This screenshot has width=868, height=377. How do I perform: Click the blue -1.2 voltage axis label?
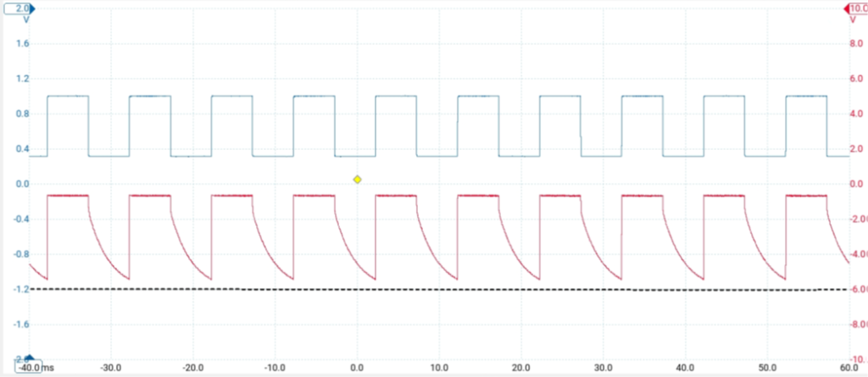click(20, 290)
